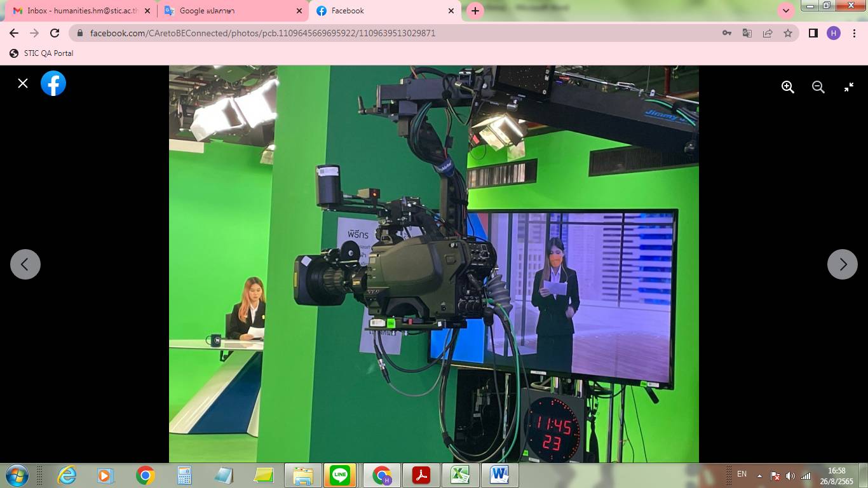Open the LINE app from taskbar
This screenshot has width=868, height=488.
(341, 475)
